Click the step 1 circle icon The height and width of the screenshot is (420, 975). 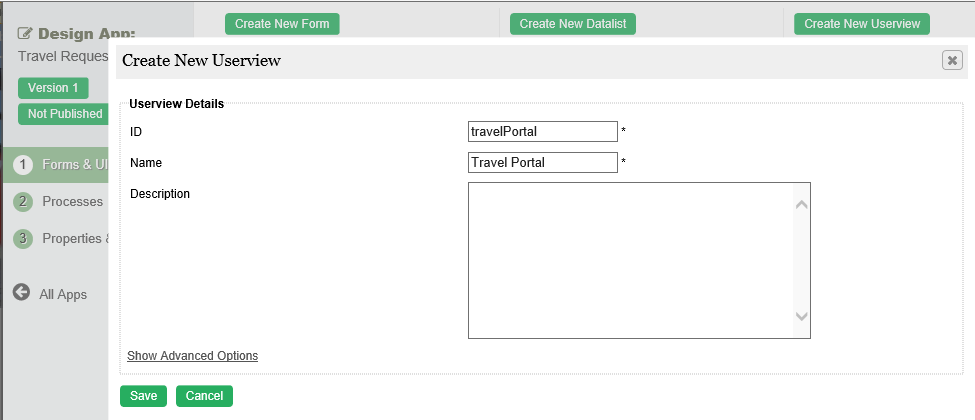[23, 165]
